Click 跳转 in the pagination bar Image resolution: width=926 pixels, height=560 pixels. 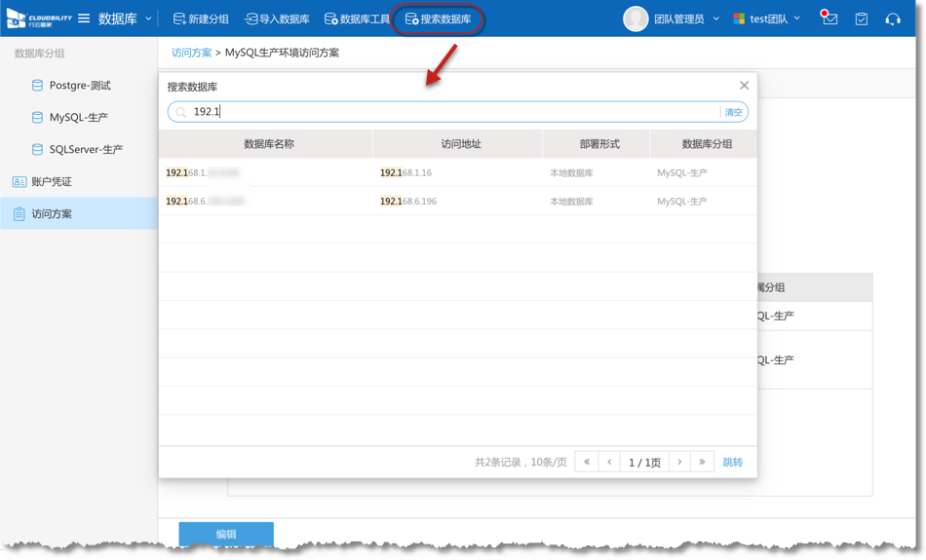coord(732,462)
